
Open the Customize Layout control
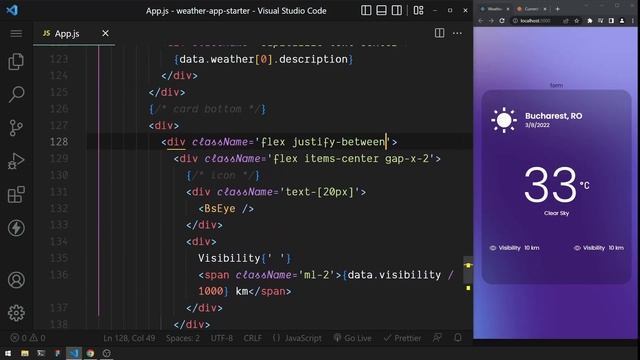pyautogui.click(x=418, y=11)
